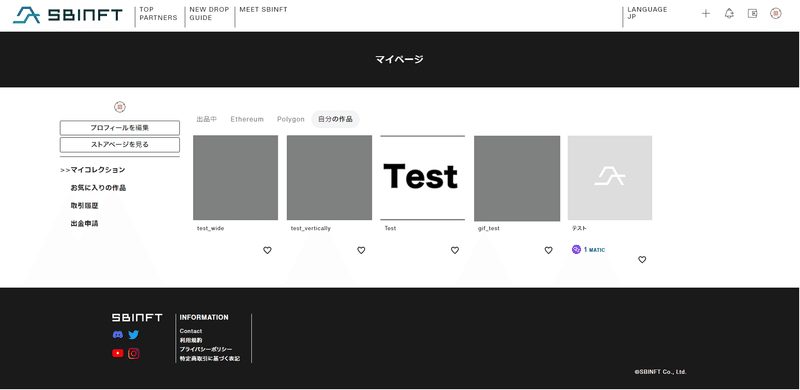Favorite the gif_test item heart
This screenshot has height=390, width=800.
coord(548,250)
